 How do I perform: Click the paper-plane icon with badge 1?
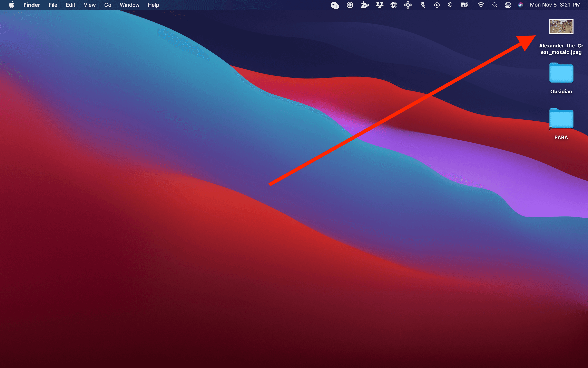(335, 5)
